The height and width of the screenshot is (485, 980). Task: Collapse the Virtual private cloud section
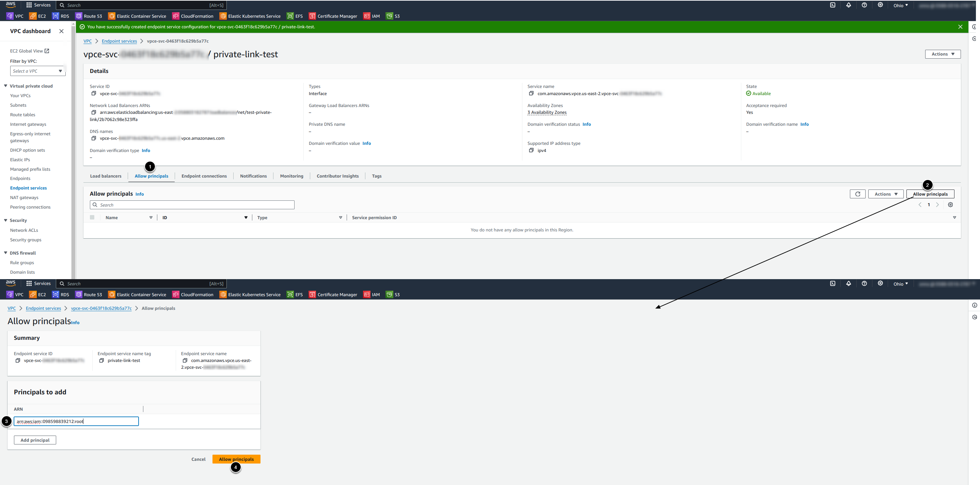[6, 86]
